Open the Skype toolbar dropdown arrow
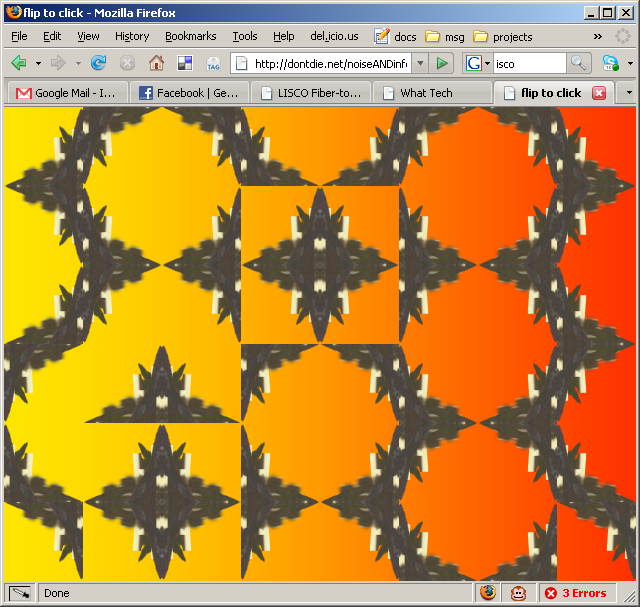640x607 pixels. click(630, 63)
